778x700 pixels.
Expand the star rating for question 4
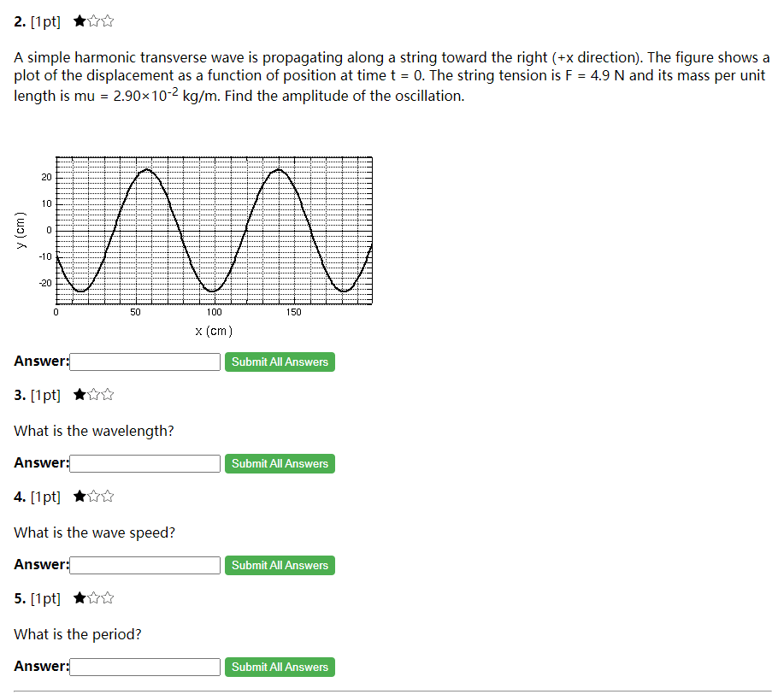(x=93, y=496)
